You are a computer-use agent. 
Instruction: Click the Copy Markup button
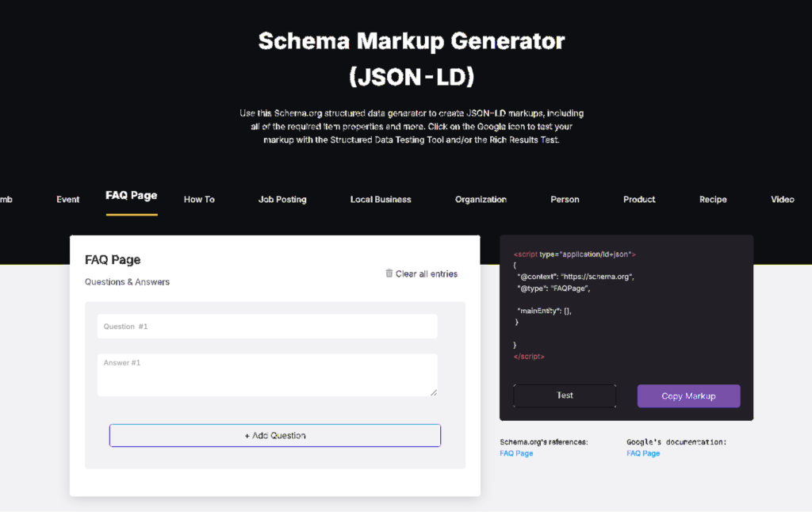coord(689,396)
